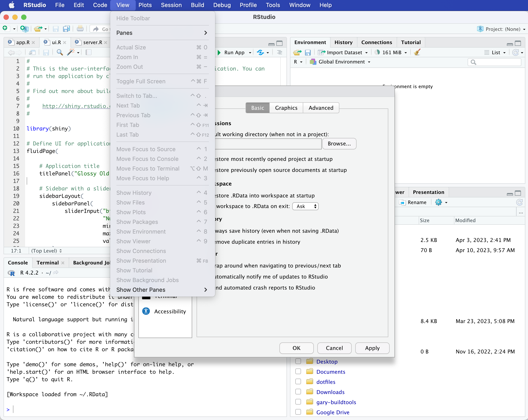Find and replace using the magnifying glass icon
This screenshot has height=420, width=528.
[59, 52]
